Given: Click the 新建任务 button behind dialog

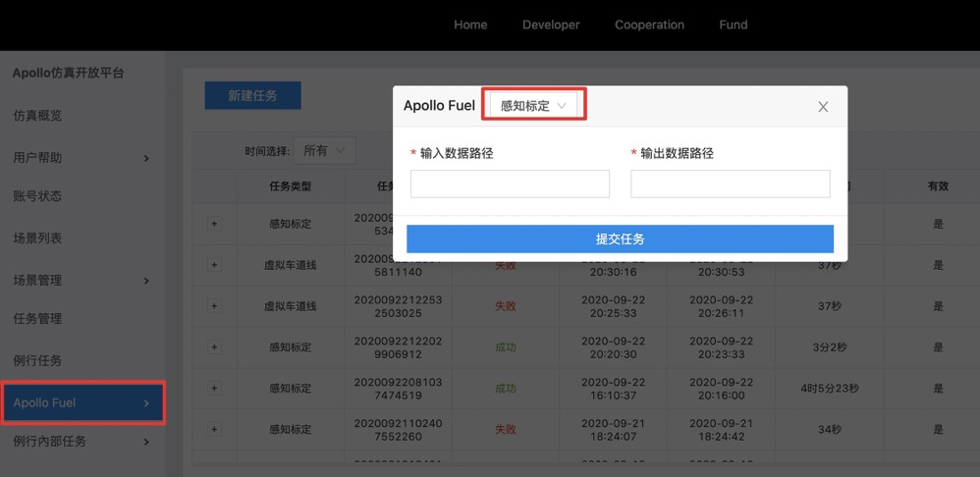Looking at the screenshot, I should [x=252, y=95].
